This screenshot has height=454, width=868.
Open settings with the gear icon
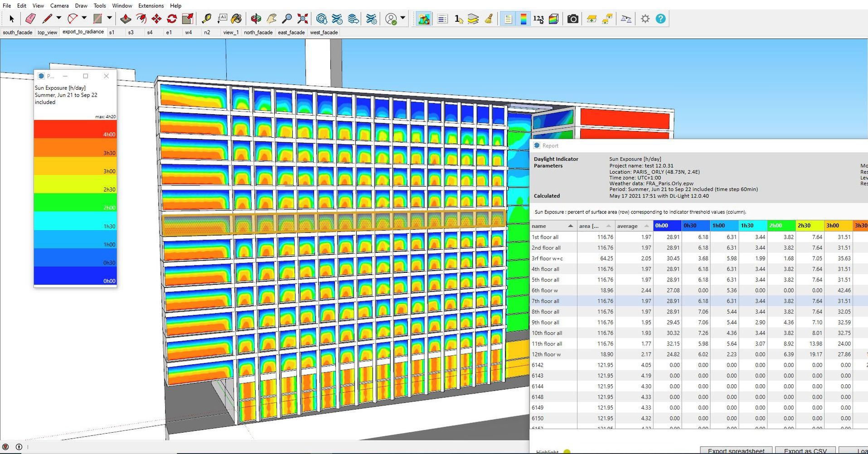(645, 19)
